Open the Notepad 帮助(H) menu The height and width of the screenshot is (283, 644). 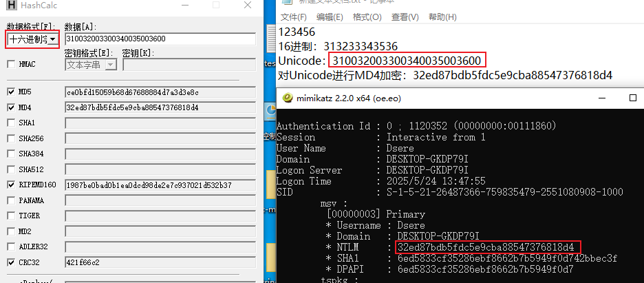[442, 17]
